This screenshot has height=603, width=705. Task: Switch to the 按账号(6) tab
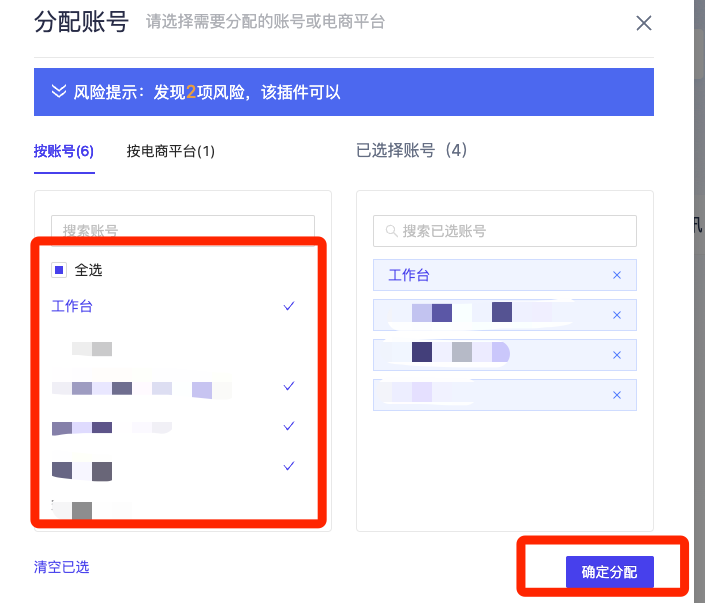coord(63,151)
